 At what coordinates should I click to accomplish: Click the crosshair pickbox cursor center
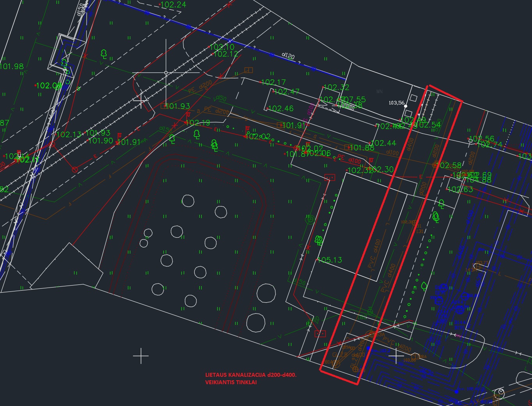pyautogui.click(x=166, y=73)
